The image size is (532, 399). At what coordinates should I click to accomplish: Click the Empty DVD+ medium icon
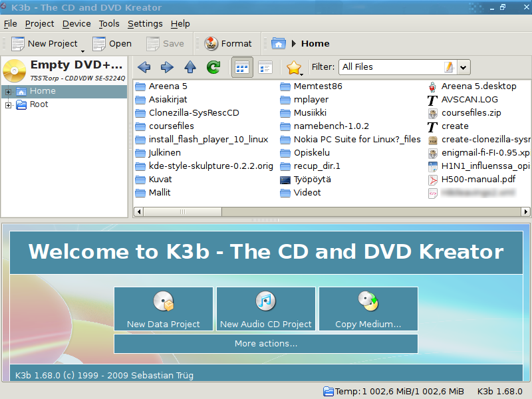14,70
